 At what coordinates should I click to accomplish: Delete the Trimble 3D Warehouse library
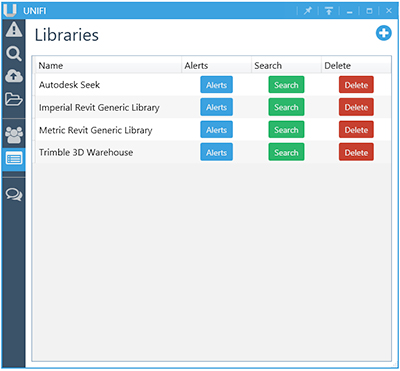pyautogui.click(x=356, y=152)
